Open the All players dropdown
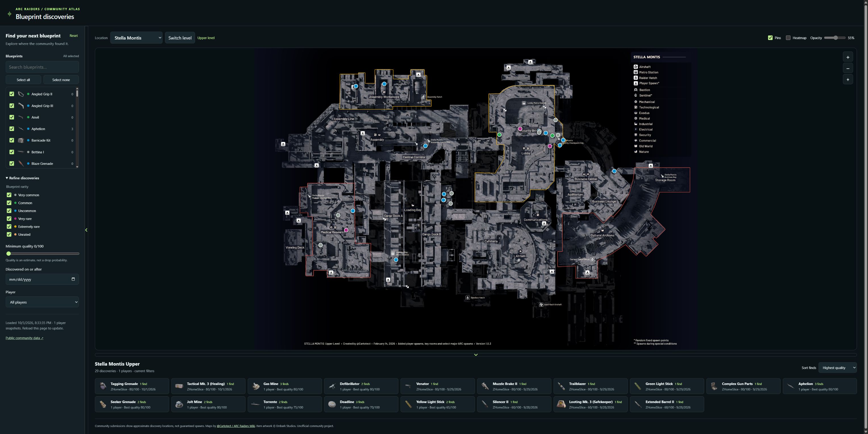The image size is (868, 434). click(x=42, y=302)
